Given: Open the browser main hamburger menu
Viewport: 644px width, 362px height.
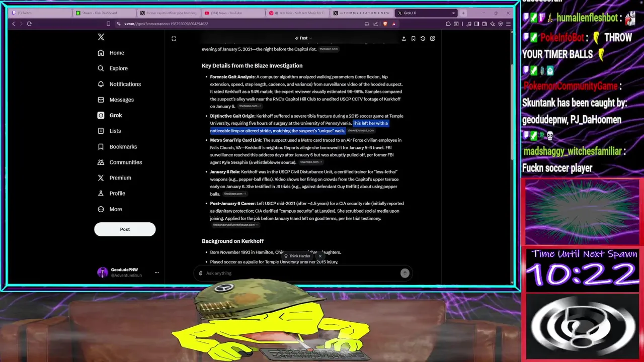Looking at the screenshot, I should tap(509, 24).
